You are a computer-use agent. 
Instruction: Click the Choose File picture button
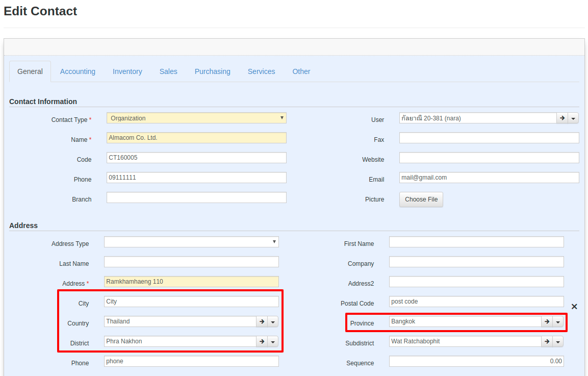(x=421, y=199)
